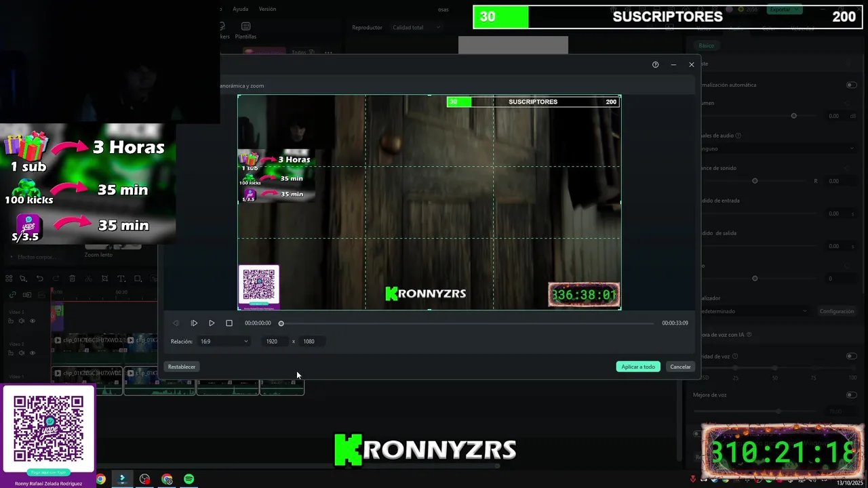
Task: Click the redo icon in timeline toolbar
Action: tap(56, 279)
